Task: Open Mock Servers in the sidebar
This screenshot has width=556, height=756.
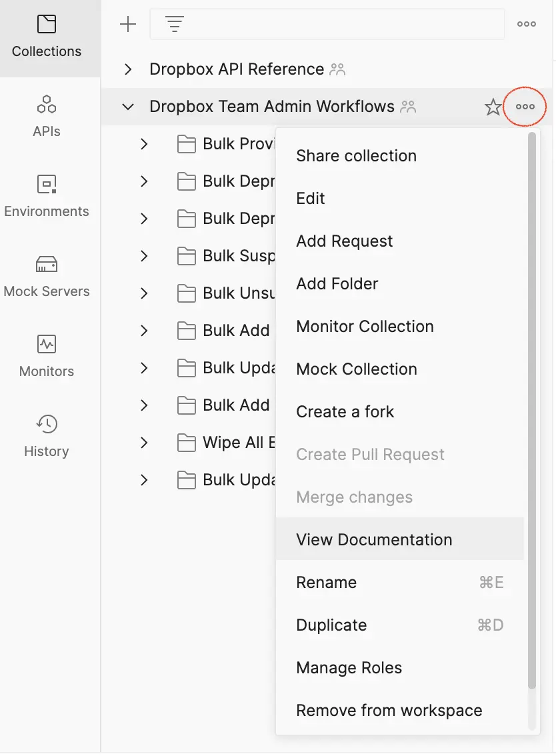Action: coord(47,277)
